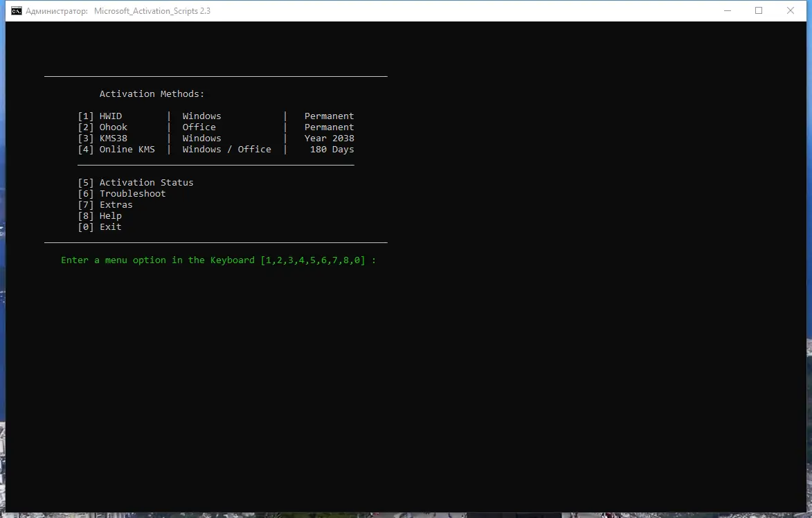812x518 pixels.
Task: Click the "Windows / Office" text
Action: (226, 149)
